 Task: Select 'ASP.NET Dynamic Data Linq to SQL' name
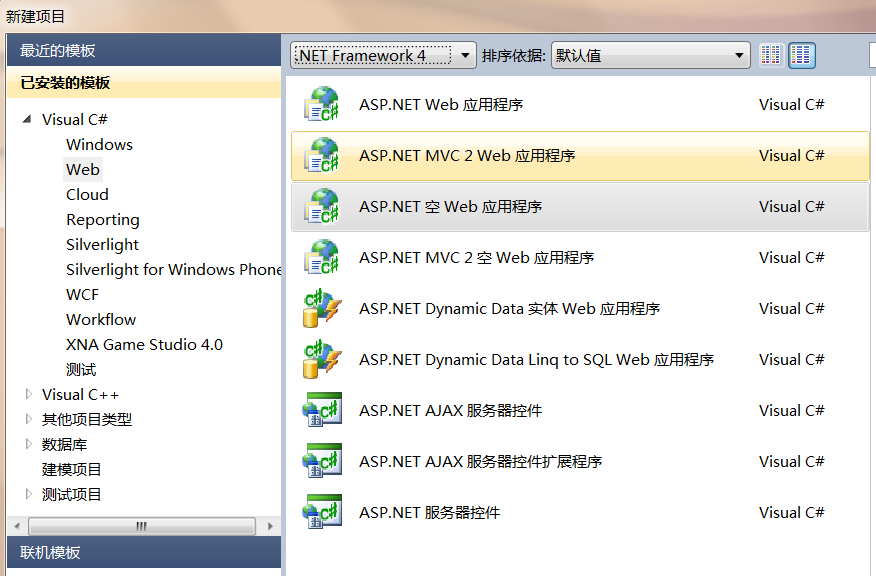pyautogui.click(x=536, y=359)
